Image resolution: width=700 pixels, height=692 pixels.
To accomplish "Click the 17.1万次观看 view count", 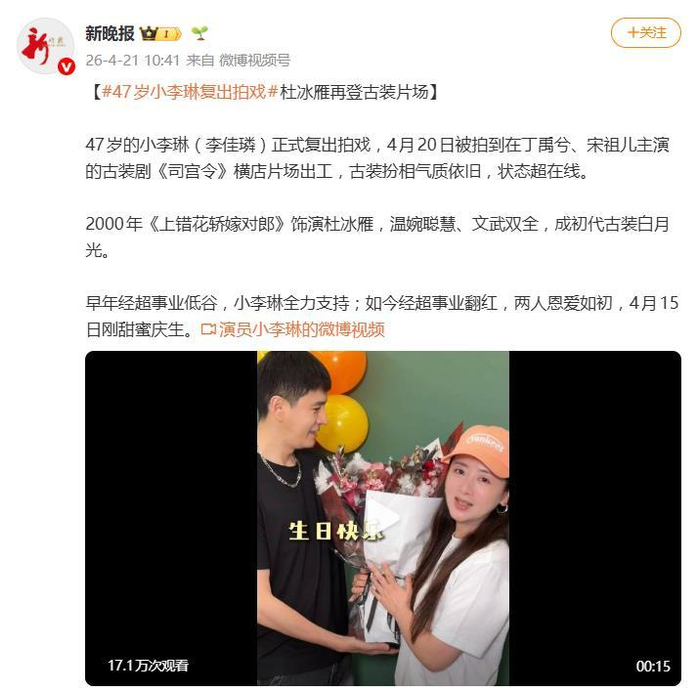I will (148, 666).
